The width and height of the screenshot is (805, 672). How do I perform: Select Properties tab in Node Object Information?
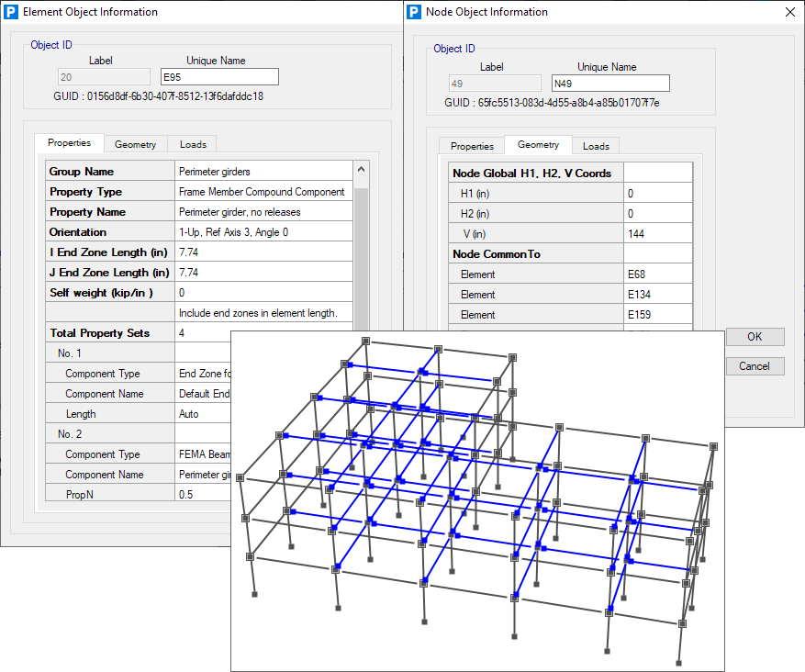coord(472,146)
